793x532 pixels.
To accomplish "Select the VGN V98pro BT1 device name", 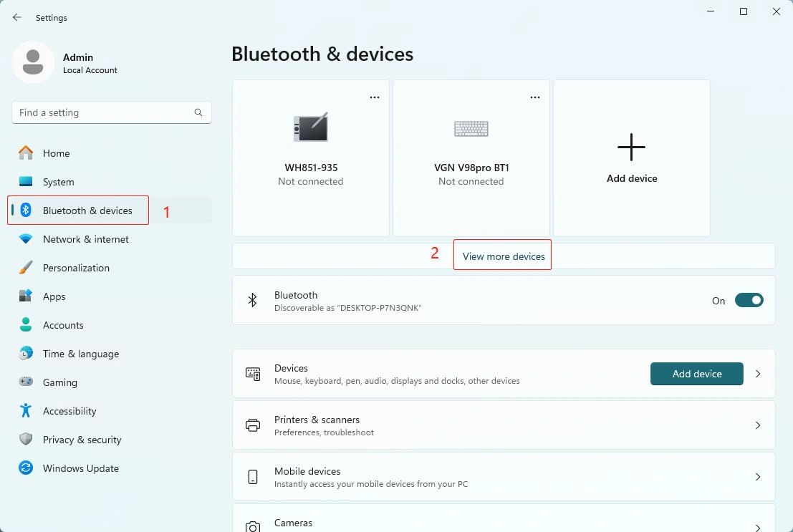I will (471, 168).
